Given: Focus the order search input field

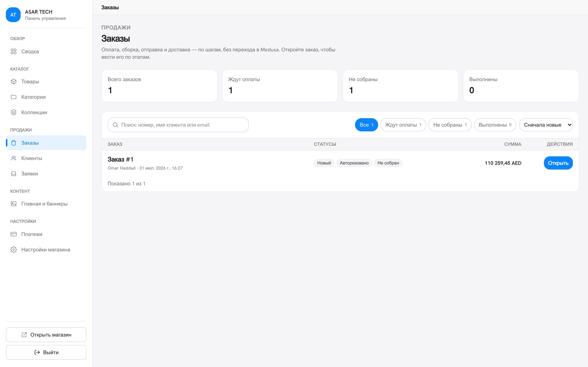Looking at the screenshot, I should point(178,125).
